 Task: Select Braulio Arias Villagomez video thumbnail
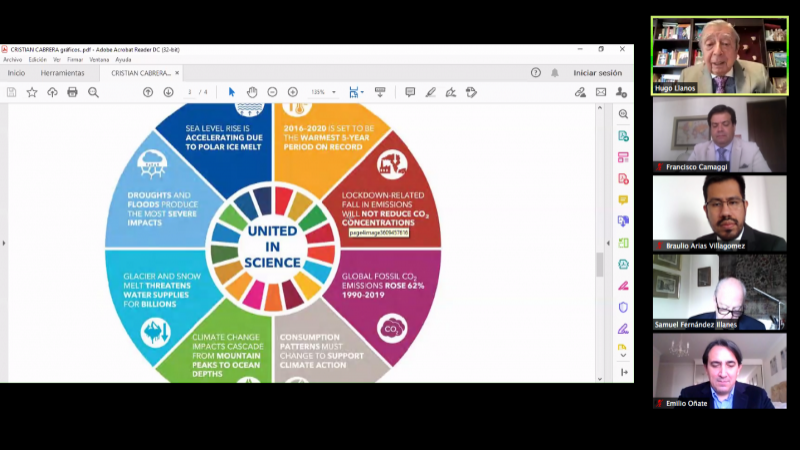[x=719, y=213]
